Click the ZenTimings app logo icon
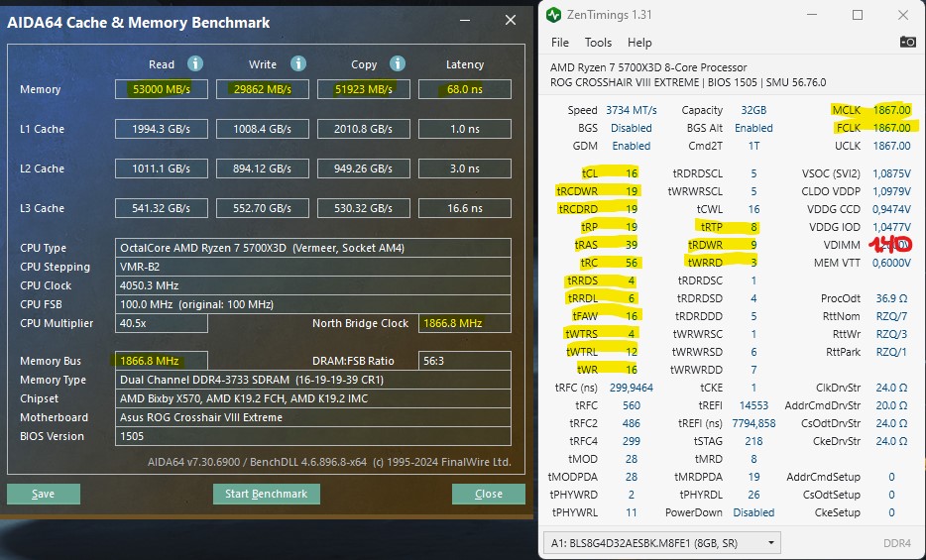This screenshot has width=926, height=560. coord(553,15)
